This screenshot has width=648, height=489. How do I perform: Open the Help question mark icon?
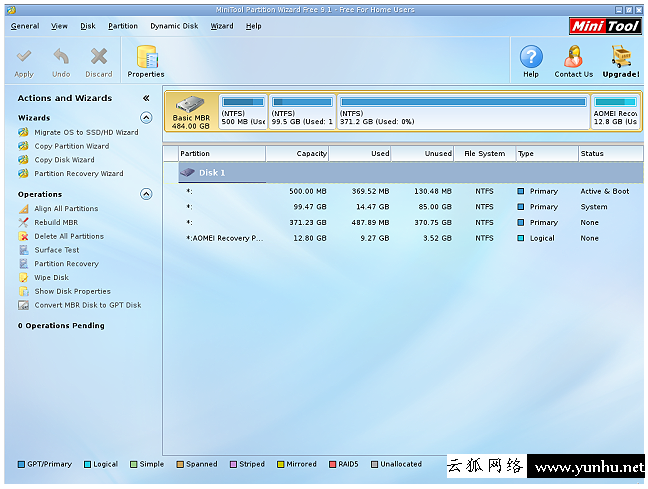tap(531, 57)
